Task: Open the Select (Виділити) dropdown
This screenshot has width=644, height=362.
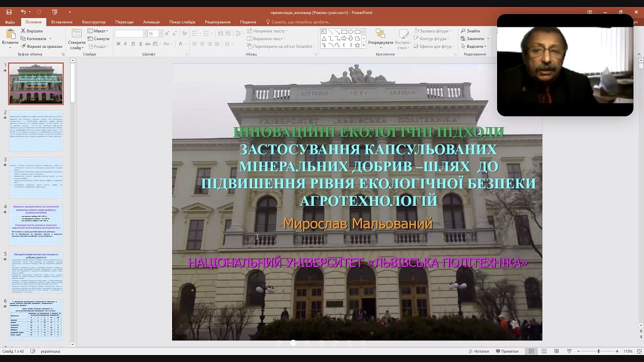Action: point(475,47)
